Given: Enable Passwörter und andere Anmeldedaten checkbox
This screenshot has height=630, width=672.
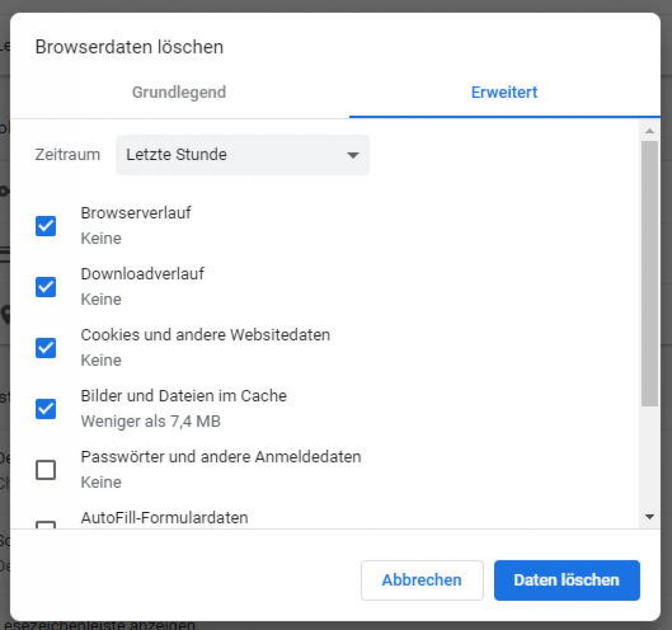Looking at the screenshot, I should (x=46, y=469).
